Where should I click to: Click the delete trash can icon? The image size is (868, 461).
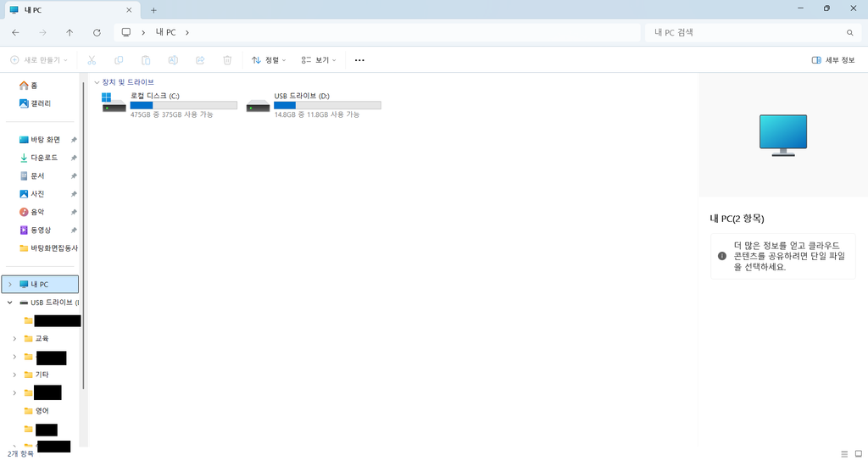click(227, 60)
